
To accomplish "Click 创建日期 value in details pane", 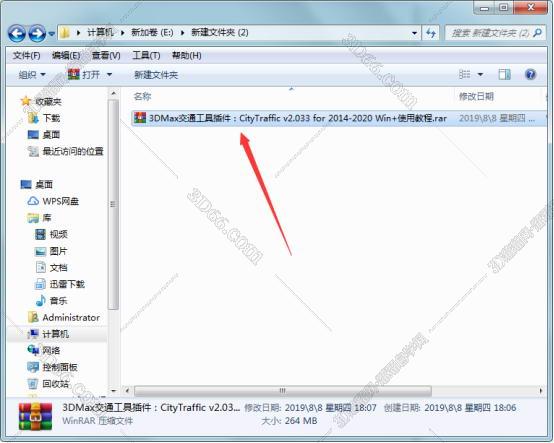I will click(470, 408).
